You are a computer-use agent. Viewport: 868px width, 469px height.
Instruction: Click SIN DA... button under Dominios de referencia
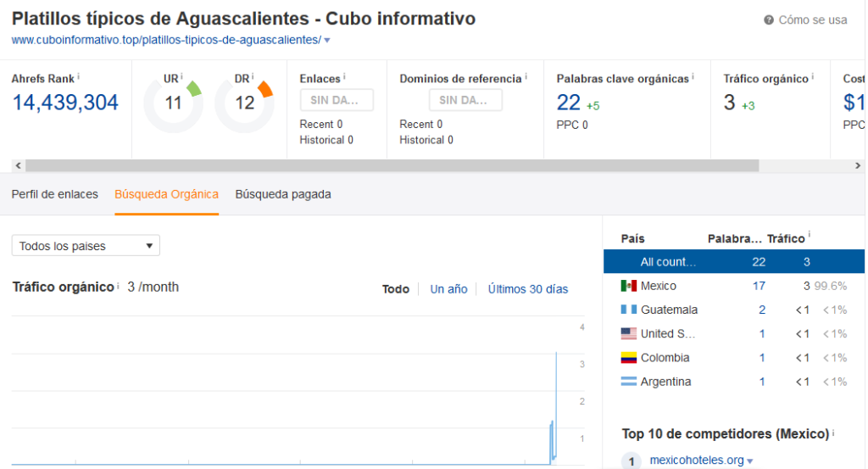tap(465, 100)
